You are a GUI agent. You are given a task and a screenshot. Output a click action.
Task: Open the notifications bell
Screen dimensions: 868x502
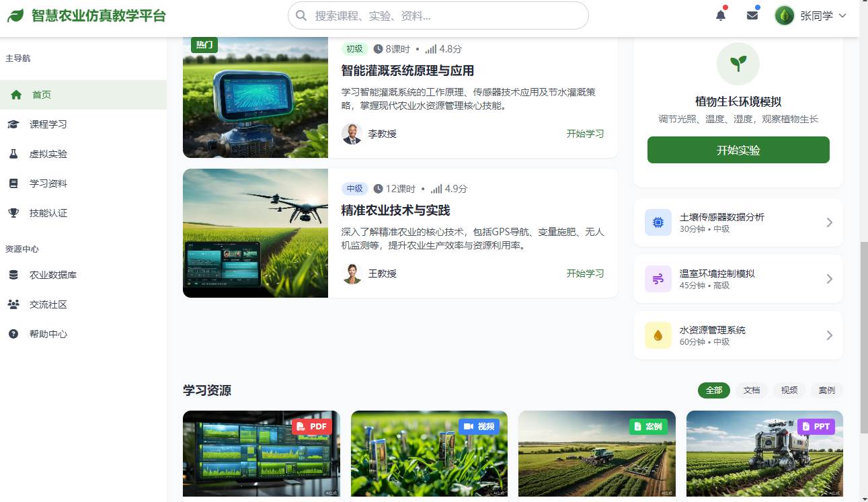pyautogui.click(x=720, y=15)
